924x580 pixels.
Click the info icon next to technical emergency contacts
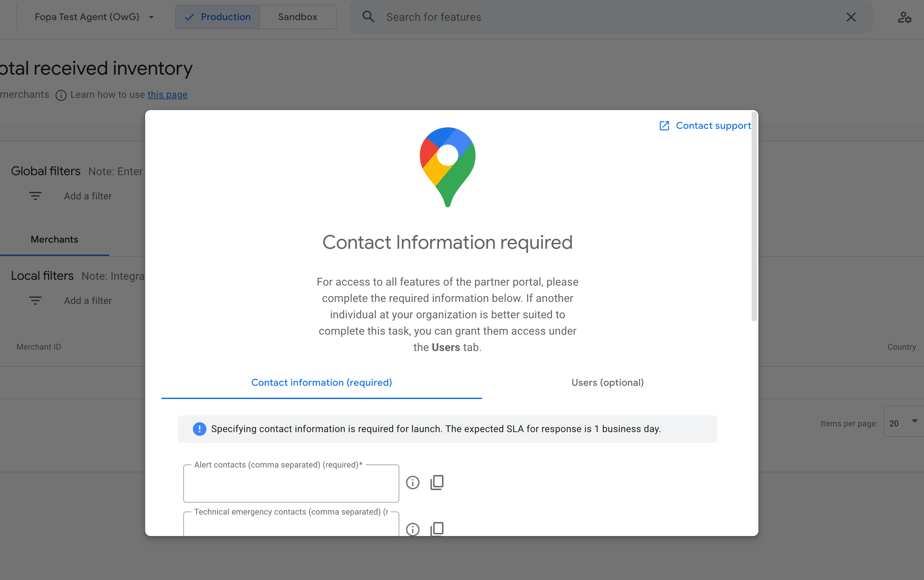[412, 529]
